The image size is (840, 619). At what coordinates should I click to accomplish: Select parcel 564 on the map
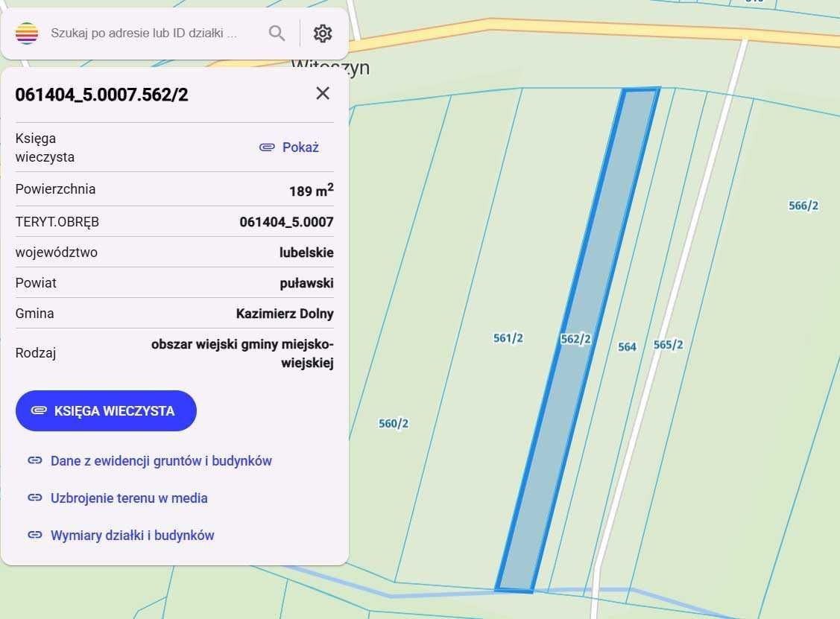click(627, 346)
